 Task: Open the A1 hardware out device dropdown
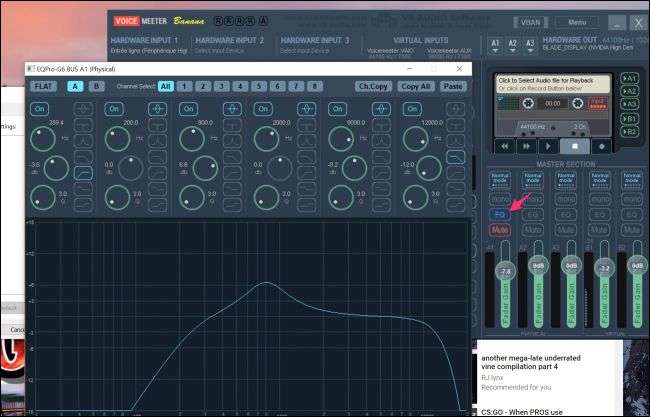(x=496, y=43)
